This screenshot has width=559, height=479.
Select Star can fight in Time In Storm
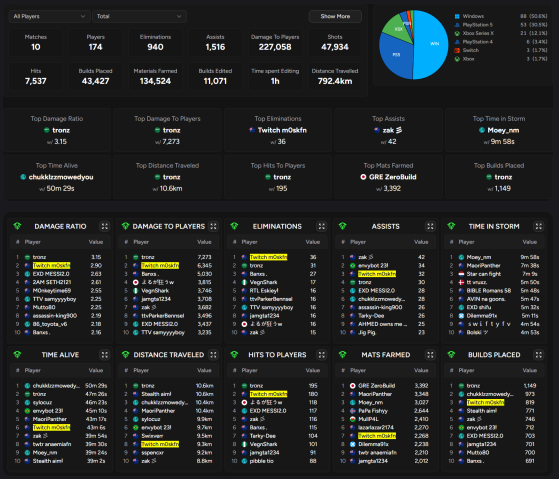pos(484,274)
